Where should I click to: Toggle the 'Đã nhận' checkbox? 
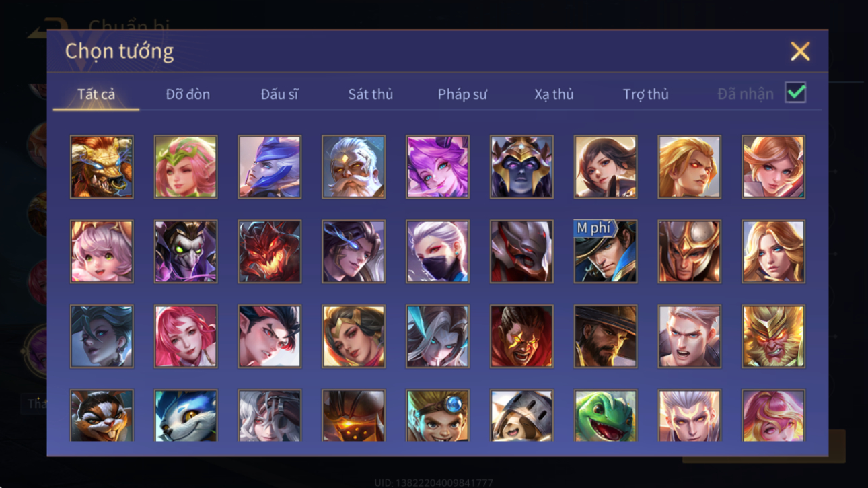pos(795,93)
